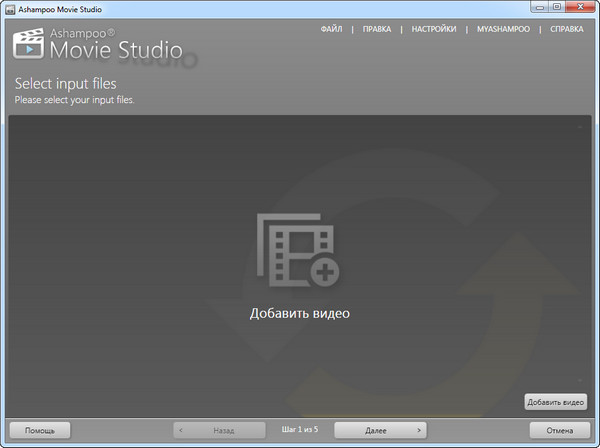Click the title bar application icon
The height and width of the screenshot is (448, 600).
tap(11, 10)
